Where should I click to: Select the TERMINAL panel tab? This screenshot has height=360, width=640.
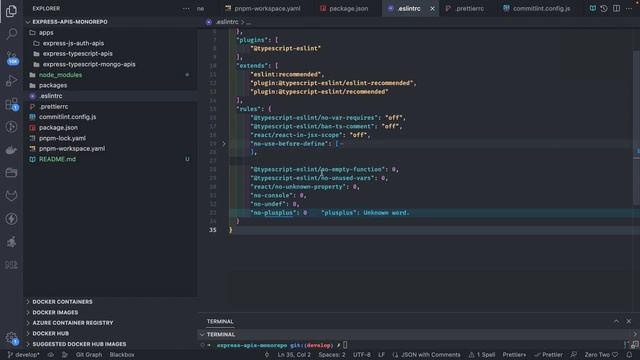220,322
